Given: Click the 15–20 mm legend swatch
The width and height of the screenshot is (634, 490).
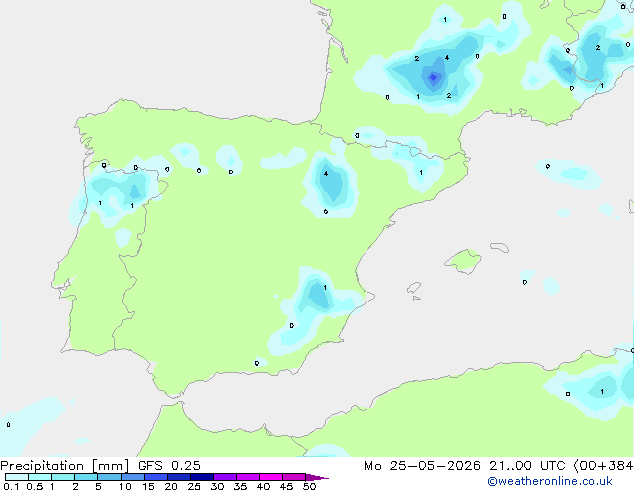Looking at the screenshot, I should (x=156, y=477).
